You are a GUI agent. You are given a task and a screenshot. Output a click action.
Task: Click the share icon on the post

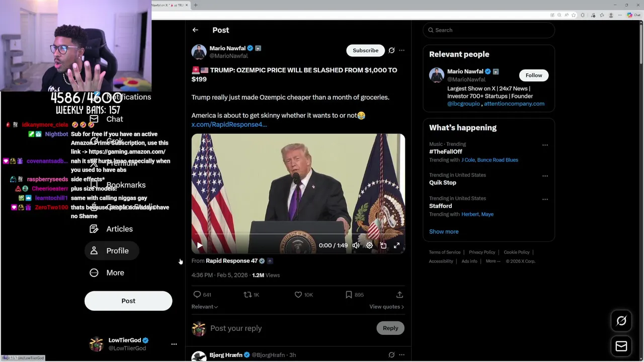[399, 295]
